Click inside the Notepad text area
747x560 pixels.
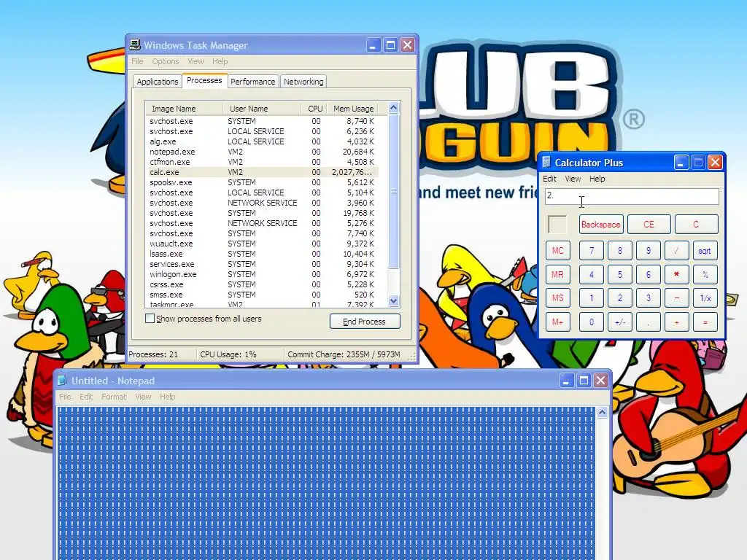click(x=326, y=483)
